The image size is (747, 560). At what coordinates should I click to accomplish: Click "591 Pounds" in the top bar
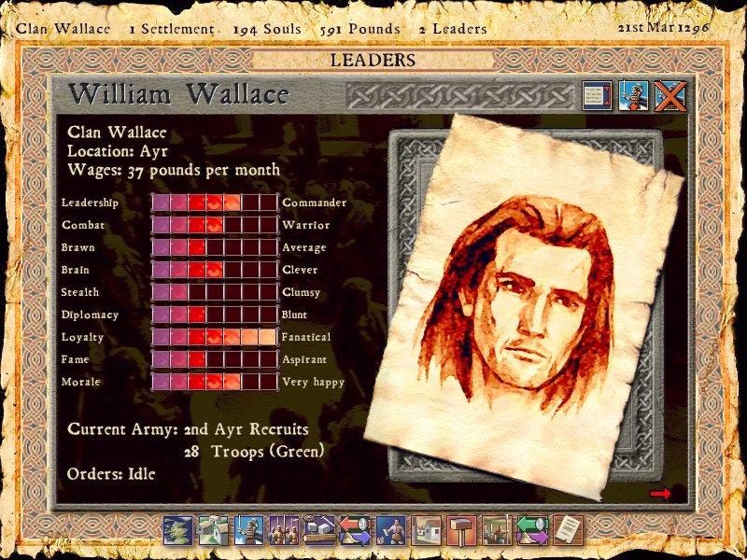coord(359,30)
